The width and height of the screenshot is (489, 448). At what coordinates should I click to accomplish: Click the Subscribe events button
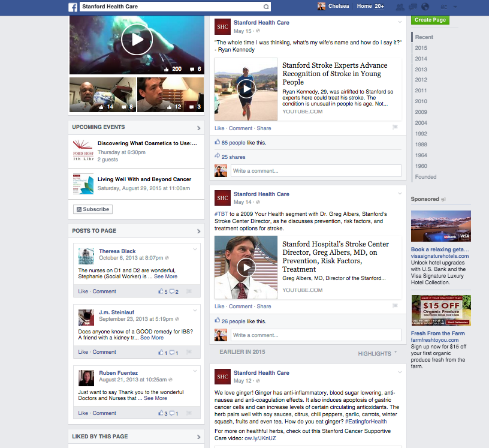[92, 209]
